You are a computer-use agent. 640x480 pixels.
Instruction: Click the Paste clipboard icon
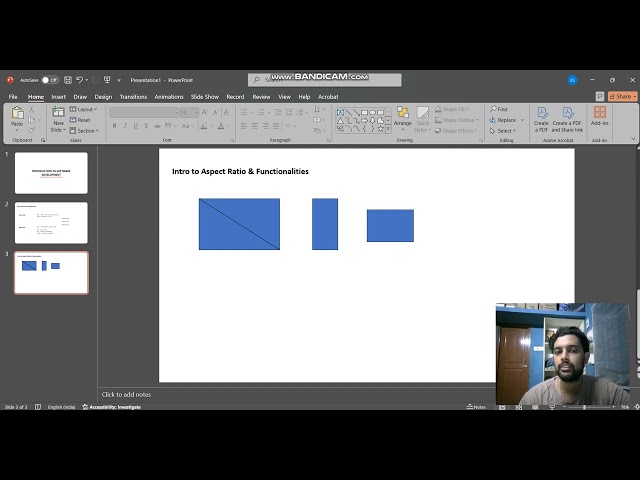pos(17,113)
